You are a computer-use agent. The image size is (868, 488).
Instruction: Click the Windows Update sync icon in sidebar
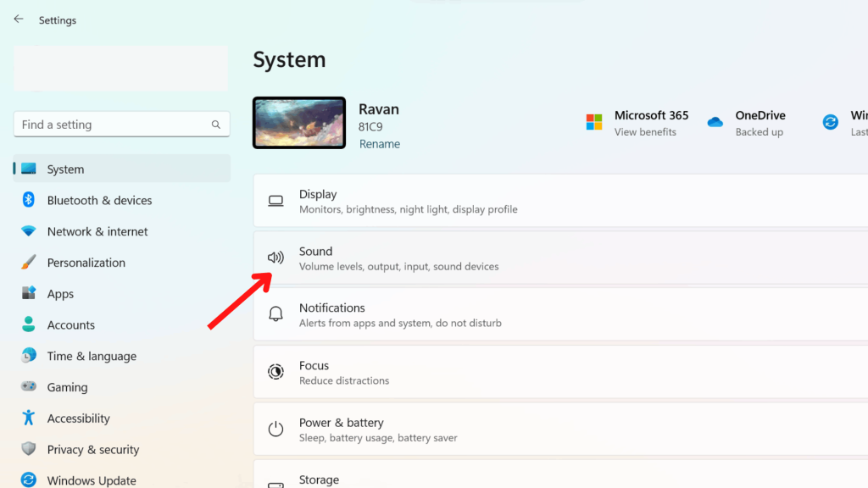click(28, 480)
